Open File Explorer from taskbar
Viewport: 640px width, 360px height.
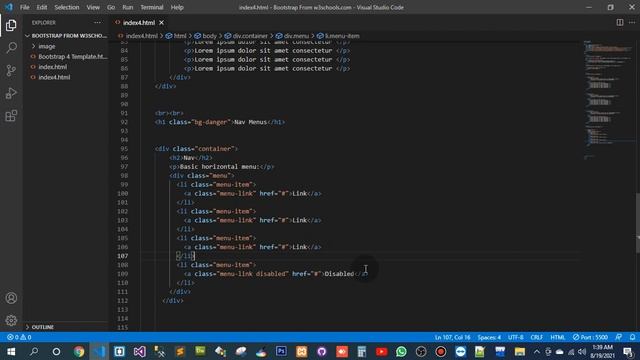[x=520, y=351]
